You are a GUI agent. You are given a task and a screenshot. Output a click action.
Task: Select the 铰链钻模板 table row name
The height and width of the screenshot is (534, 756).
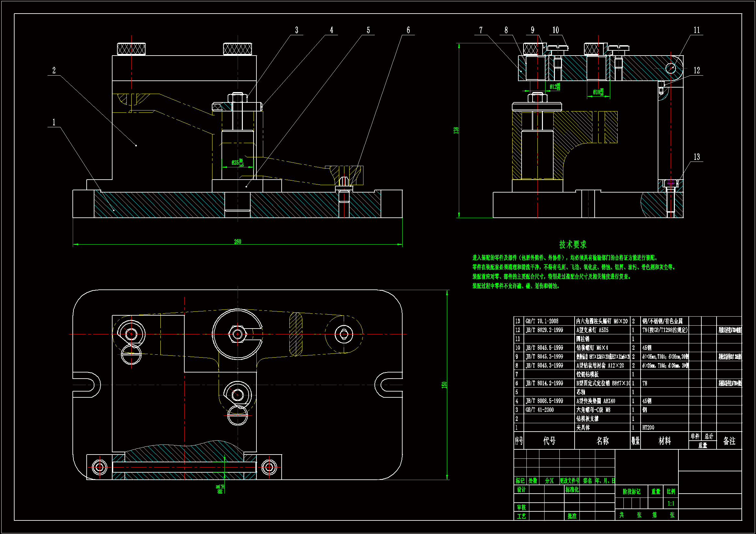tap(587, 374)
